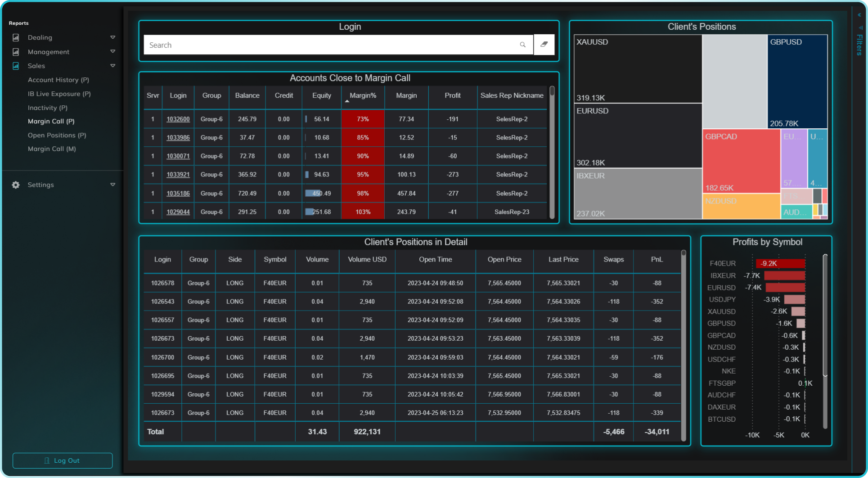Expand the Management menu
This screenshot has height=478, width=868.
[x=112, y=52]
